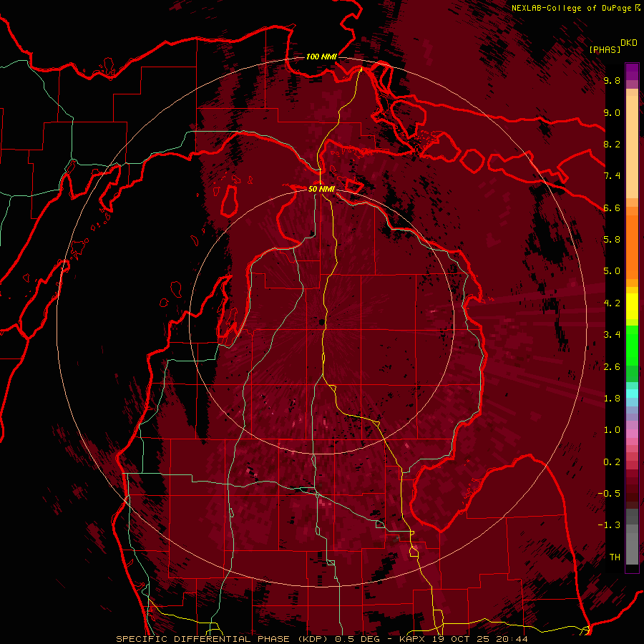Click the 4.2 legend tick label
Viewport: 644px width, 644px height.
point(612,303)
